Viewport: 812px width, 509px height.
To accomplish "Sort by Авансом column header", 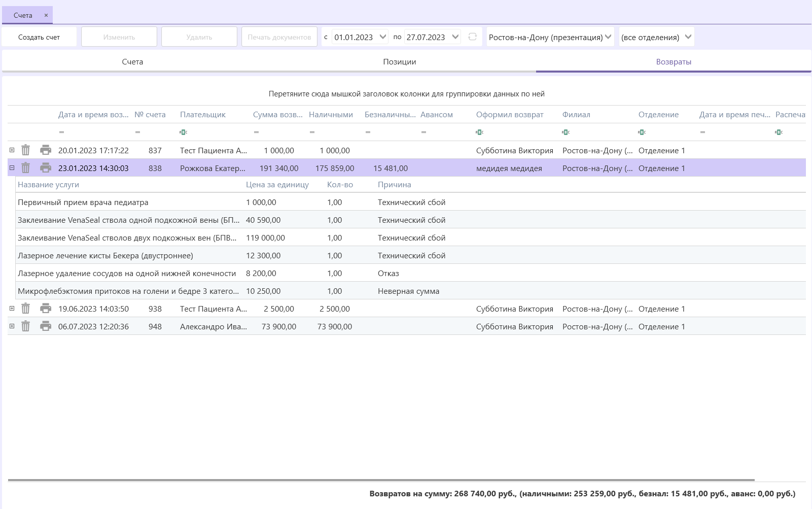I will click(437, 114).
